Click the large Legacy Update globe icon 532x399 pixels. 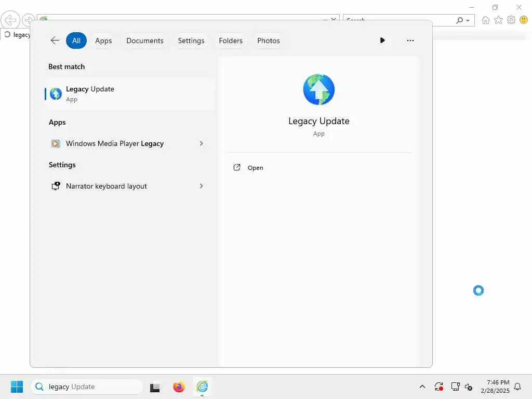point(318,89)
